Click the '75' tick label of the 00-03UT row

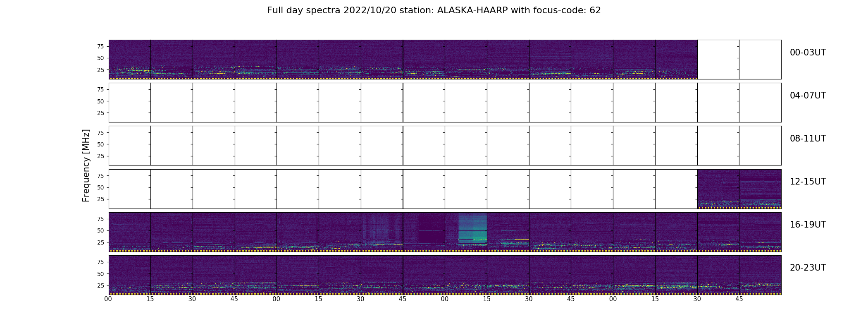click(100, 46)
